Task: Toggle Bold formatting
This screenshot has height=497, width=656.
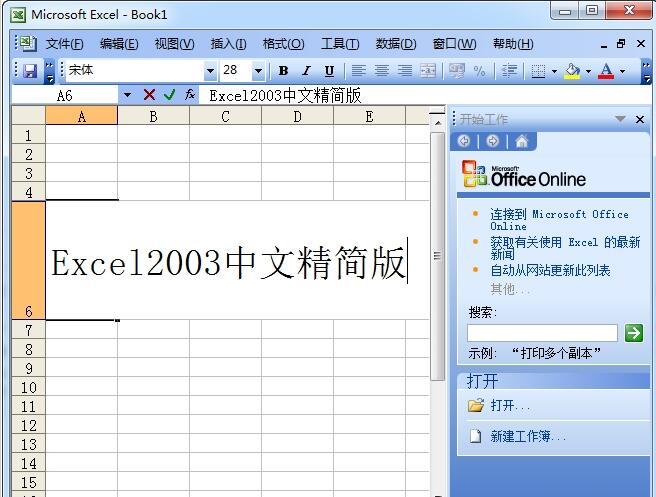Action: tap(283, 71)
